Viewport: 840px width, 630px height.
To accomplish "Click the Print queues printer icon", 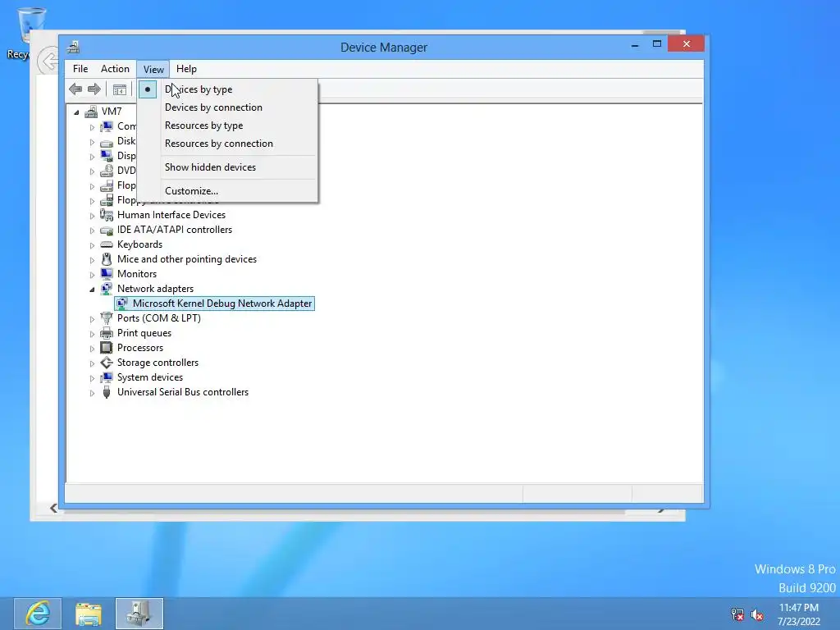I will click(x=107, y=333).
